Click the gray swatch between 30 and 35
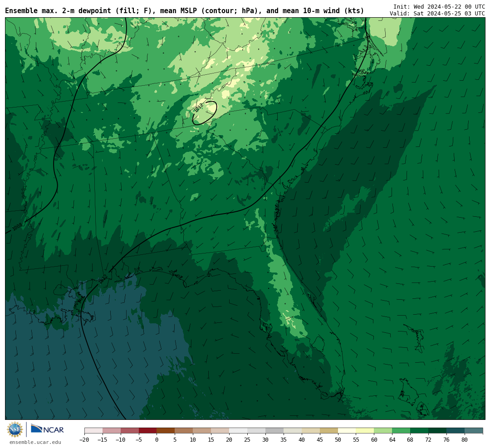Screen dimensions: 490x448 [274, 431]
